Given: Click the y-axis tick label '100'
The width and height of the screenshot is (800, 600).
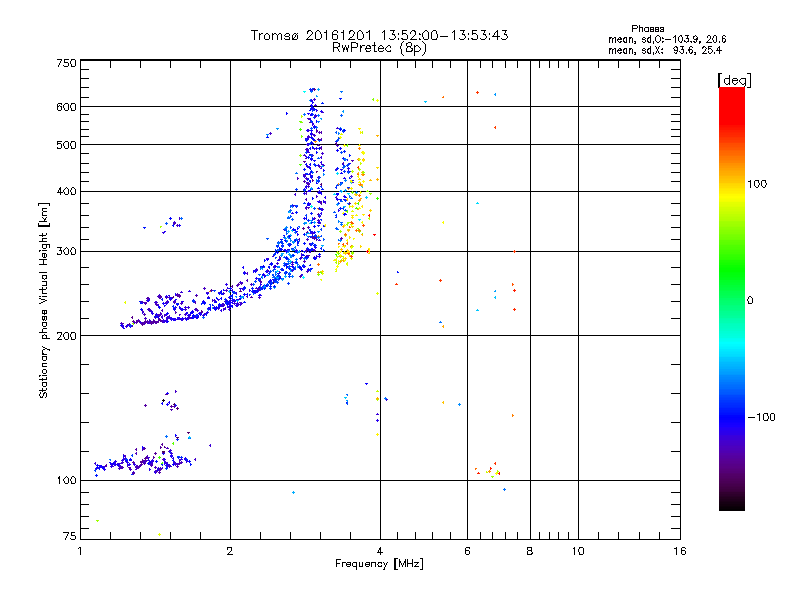Looking at the screenshot, I should pos(66,481).
